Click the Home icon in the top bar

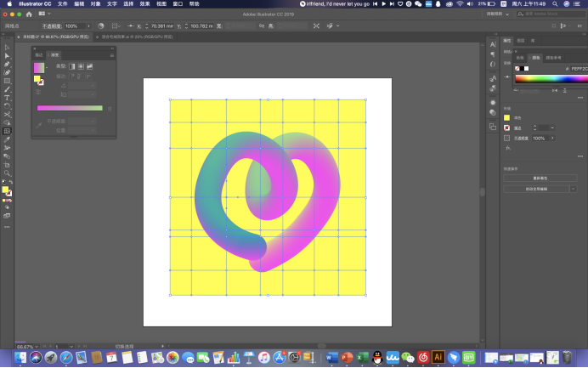point(29,14)
